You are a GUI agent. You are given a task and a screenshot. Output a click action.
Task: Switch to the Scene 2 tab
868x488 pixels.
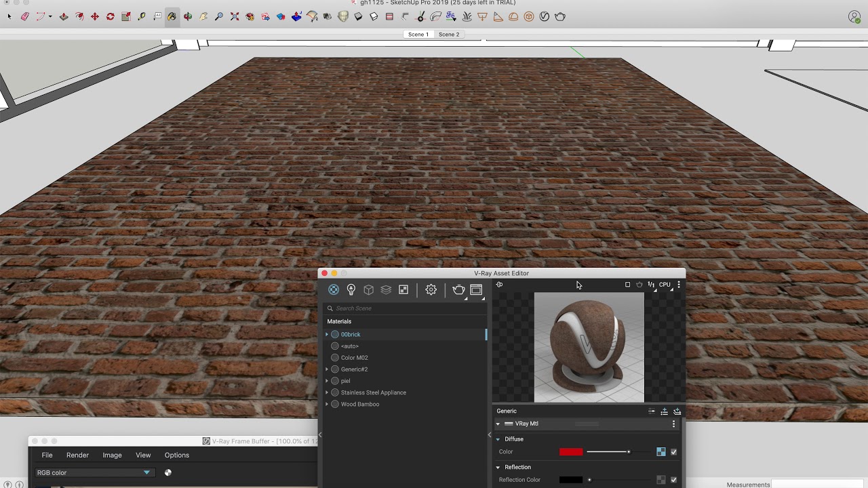click(x=449, y=35)
